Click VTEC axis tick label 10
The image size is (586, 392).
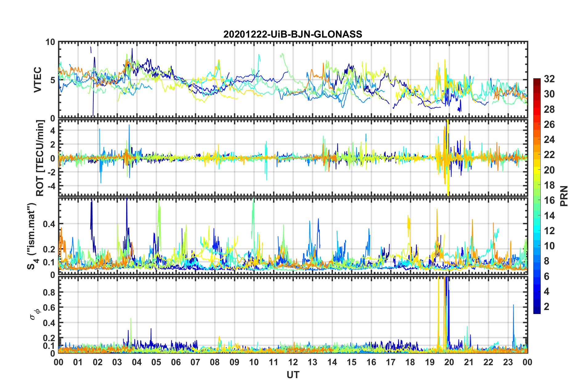point(50,42)
